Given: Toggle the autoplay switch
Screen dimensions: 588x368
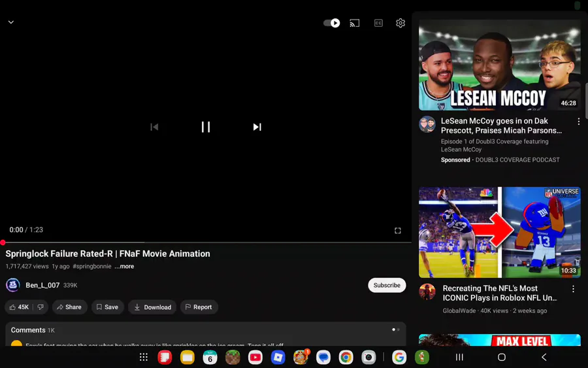Looking at the screenshot, I should click(x=331, y=23).
